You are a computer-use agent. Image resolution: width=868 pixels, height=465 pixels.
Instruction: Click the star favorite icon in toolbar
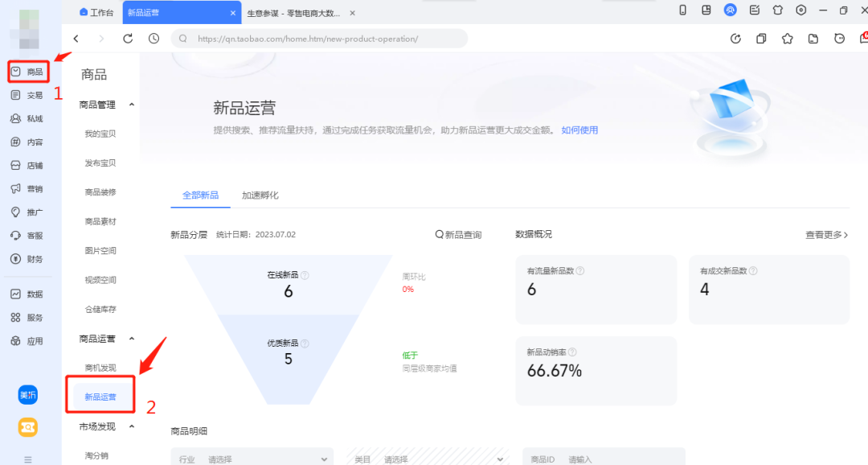(x=787, y=39)
